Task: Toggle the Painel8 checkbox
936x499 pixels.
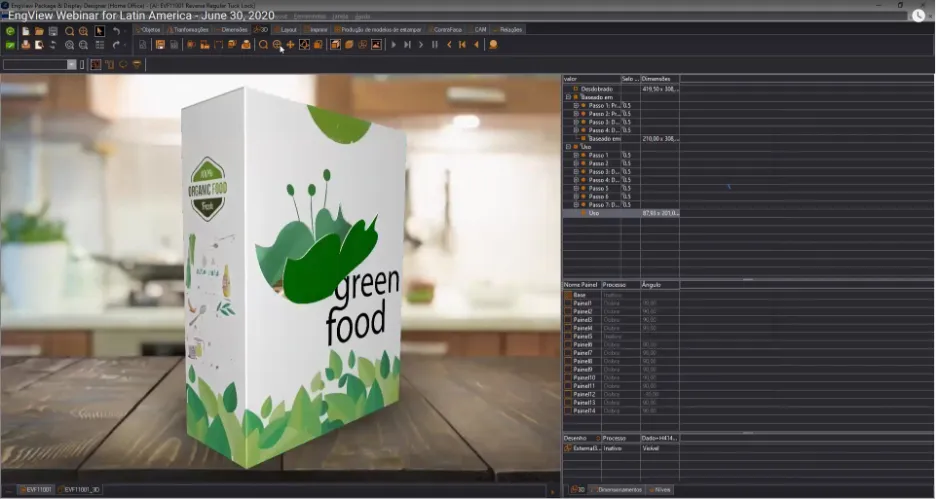Action: pos(568,361)
